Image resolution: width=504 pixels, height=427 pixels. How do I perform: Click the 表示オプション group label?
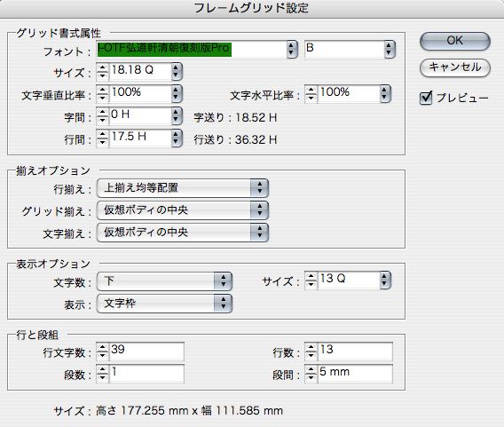point(53,264)
